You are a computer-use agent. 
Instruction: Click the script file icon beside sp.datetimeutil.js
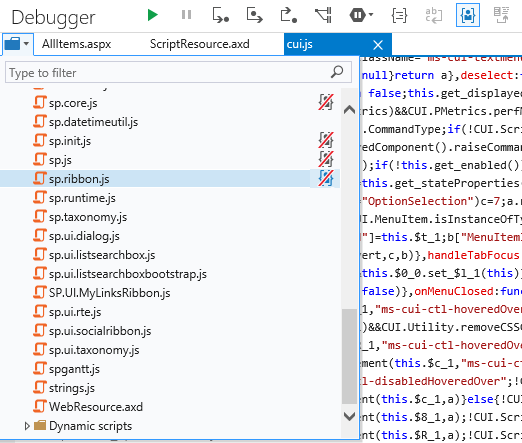39,121
